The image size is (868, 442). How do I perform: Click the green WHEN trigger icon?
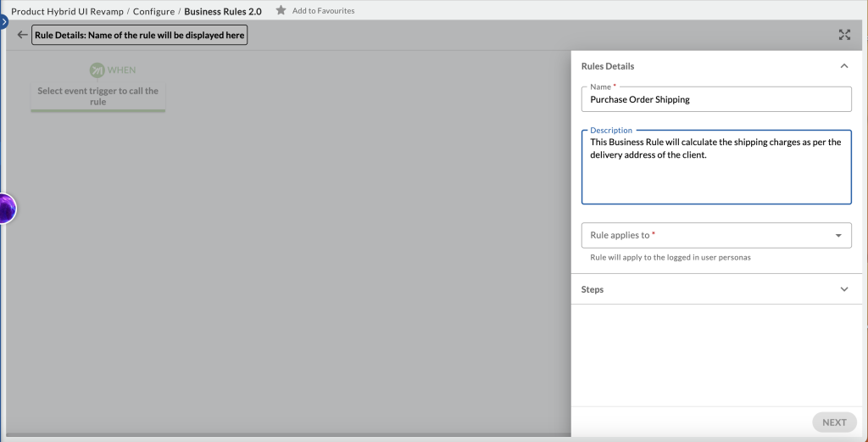[x=97, y=70]
